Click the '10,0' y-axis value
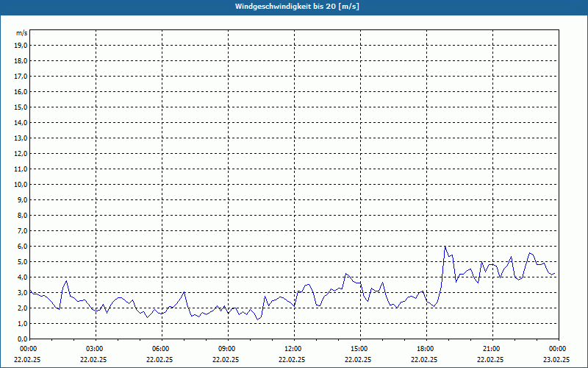Viewport: 588px width, 368px height. (x=21, y=185)
